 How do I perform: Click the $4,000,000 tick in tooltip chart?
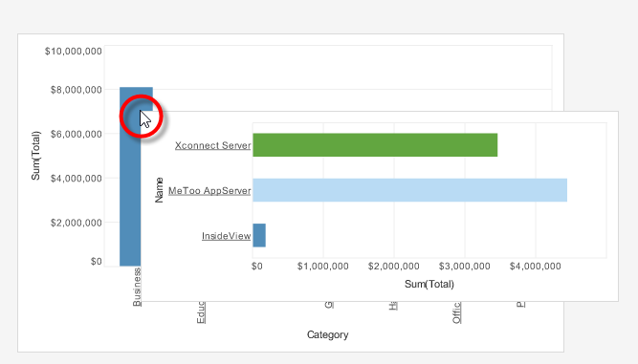click(x=536, y=267)
